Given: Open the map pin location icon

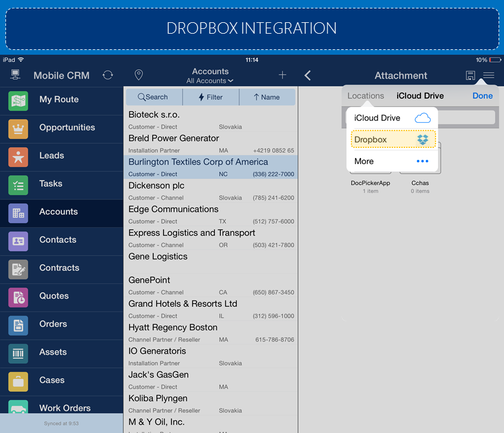Looking at the screenshot, I should click(139, 75).
